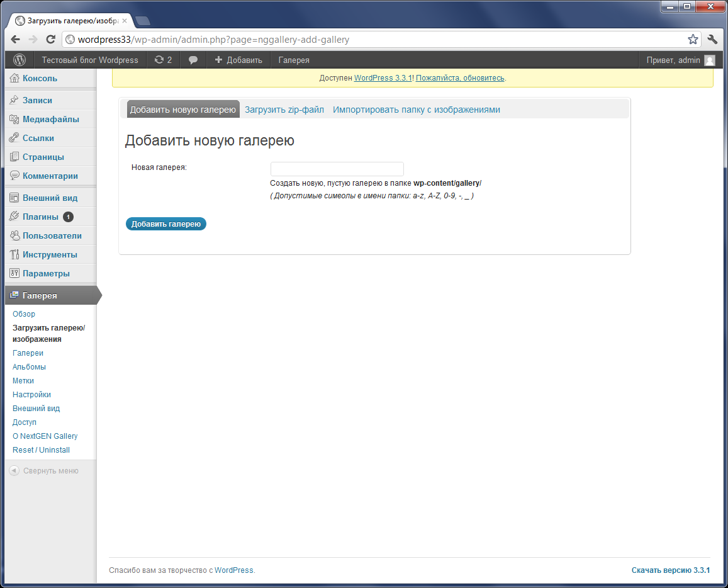Click the Плагины plug icon

(14, 217)
